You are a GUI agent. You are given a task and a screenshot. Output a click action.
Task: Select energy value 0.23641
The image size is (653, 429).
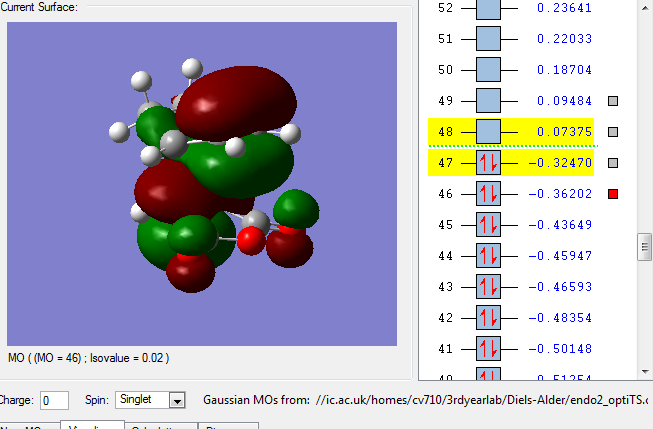pos(564,8)
